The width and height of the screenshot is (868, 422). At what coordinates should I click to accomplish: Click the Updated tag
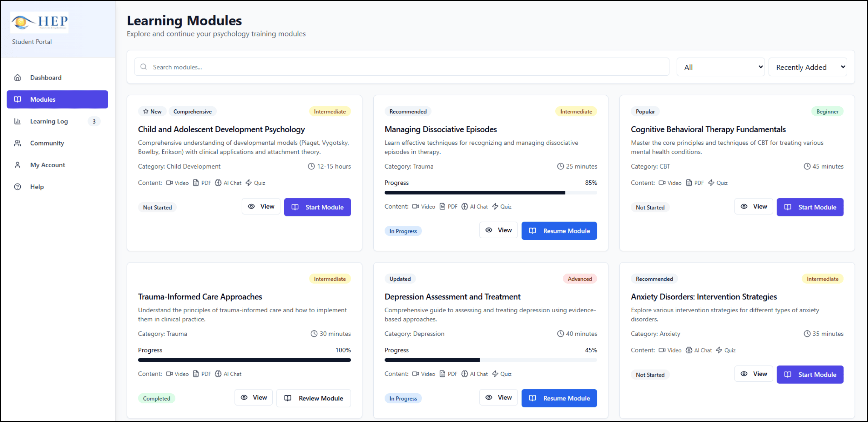tap(400, 279)
